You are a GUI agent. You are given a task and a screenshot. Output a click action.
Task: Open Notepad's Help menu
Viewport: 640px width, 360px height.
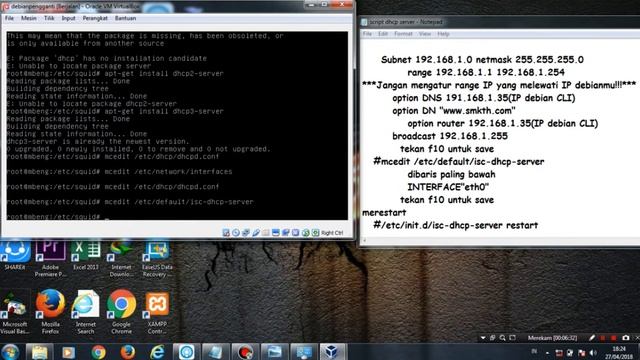(x=443, y=34)
